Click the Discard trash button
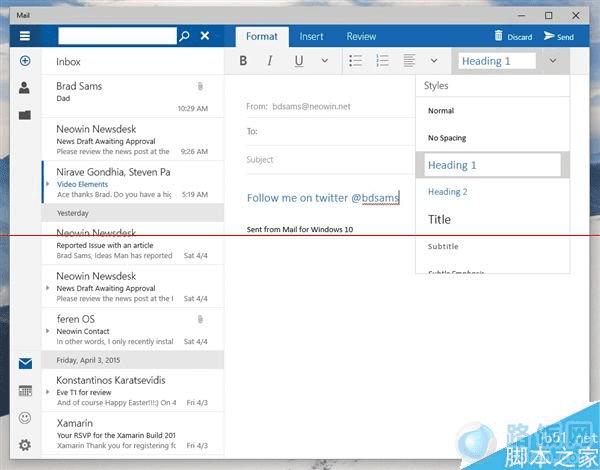Screen dimensions: 600x470 pyautogui.click(x=513, y=36)
